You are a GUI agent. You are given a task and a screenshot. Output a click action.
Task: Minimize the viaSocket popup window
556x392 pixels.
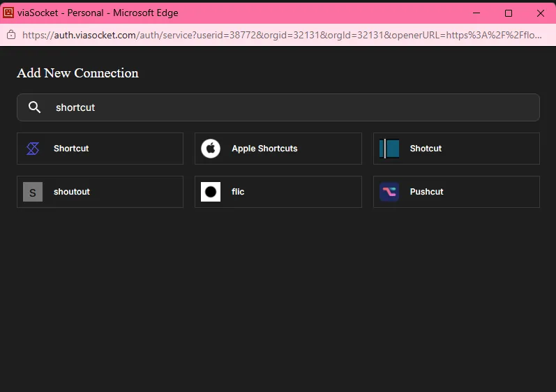[476, 13]
